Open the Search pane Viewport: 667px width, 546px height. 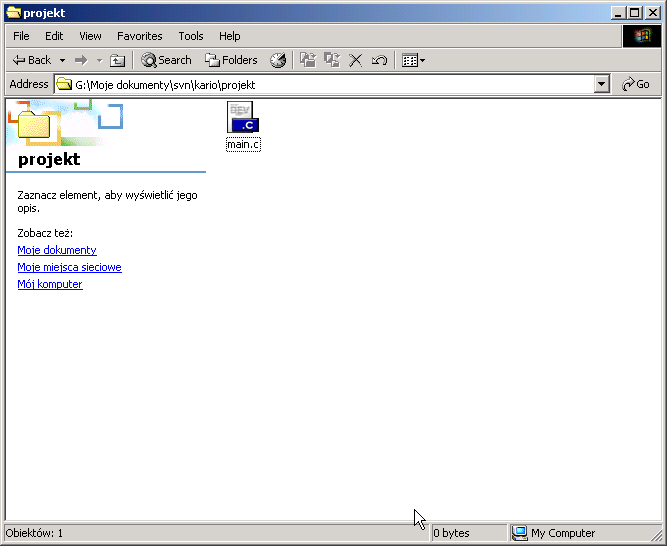166,60
